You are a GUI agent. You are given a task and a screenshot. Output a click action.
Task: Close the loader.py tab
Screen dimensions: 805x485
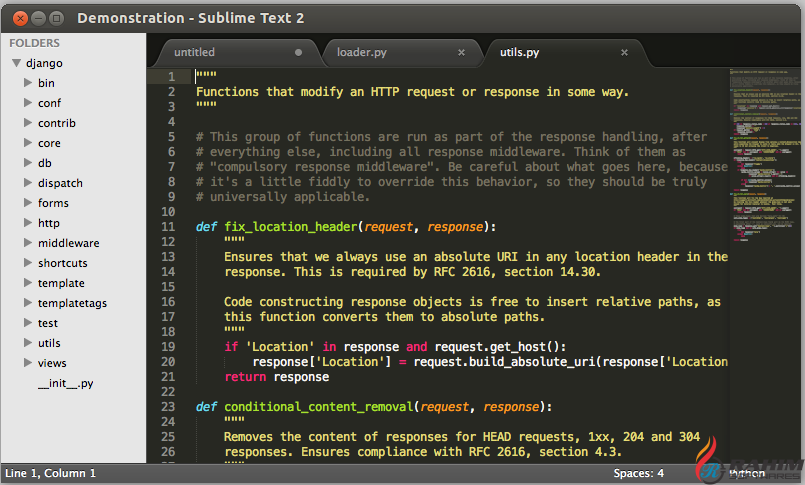461,52
